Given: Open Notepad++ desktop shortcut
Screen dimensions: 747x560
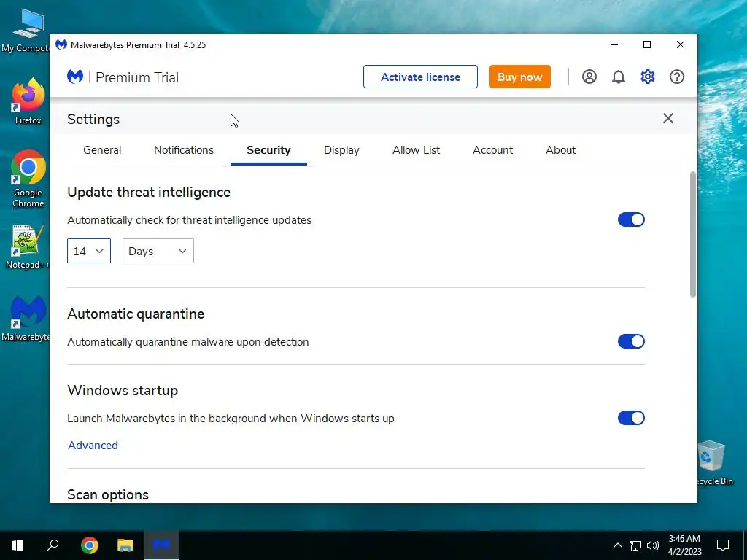Looking at the screenshot, I should [27, 246].
